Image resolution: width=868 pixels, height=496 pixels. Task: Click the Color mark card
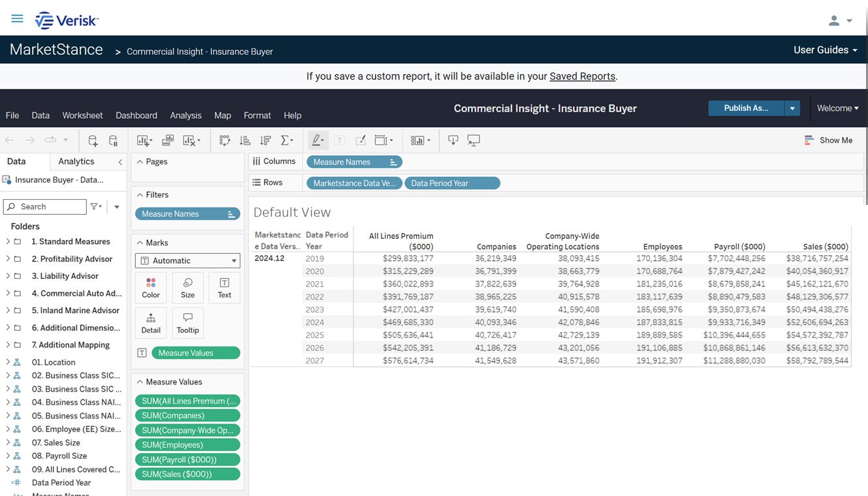pos(151,288)
